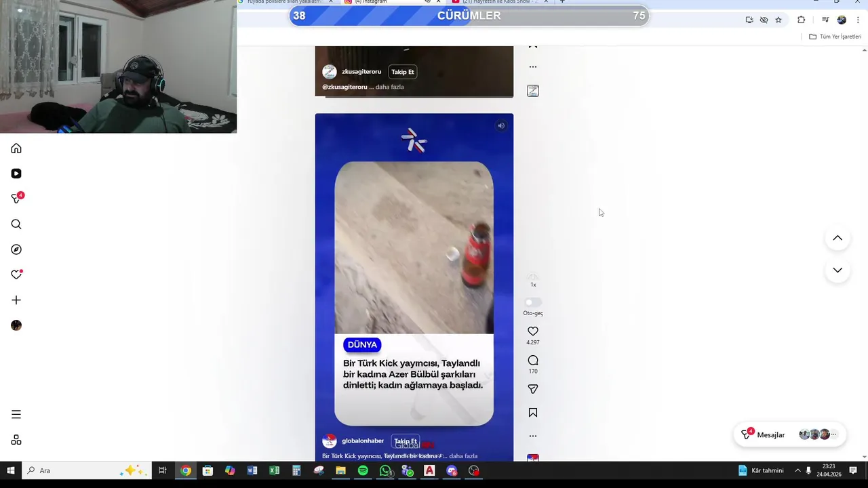Create new post with plus icon
This screenshot has width=868, height=488.
(16, 300)
